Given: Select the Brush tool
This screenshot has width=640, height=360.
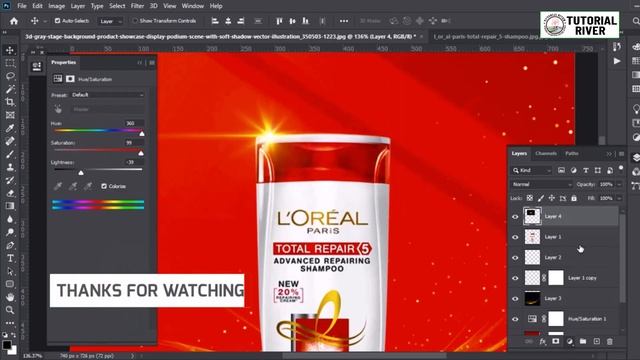Looking at the screenshot, I should pos(10,154).
